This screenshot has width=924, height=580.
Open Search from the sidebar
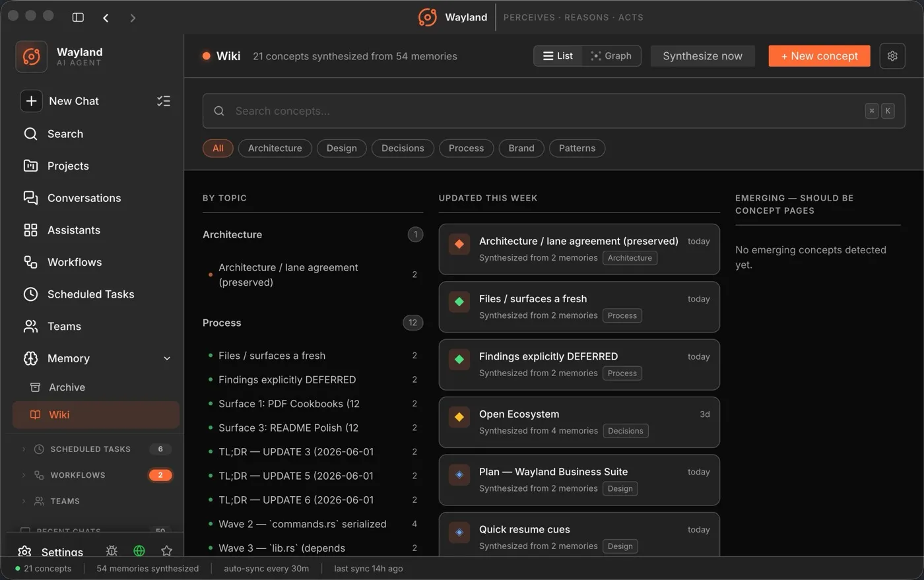pos(96,134)
